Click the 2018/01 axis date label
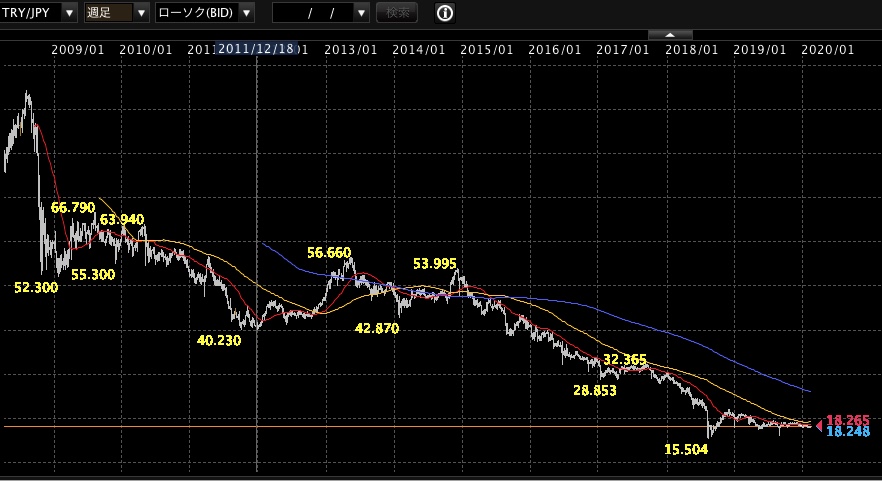Viewport: 882px width, 481px height. 691,50
